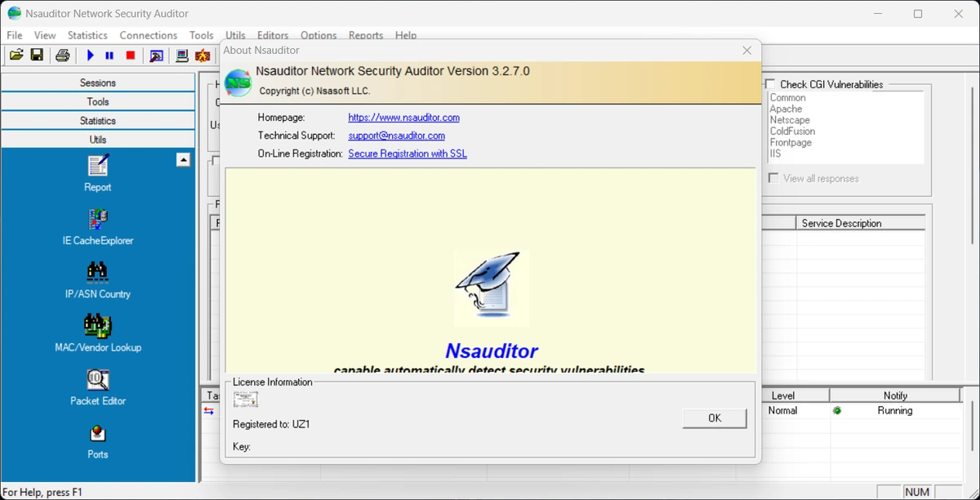Screen dimensions: 980x500
Task: Open the Reports menu
Action: (366, 35)
